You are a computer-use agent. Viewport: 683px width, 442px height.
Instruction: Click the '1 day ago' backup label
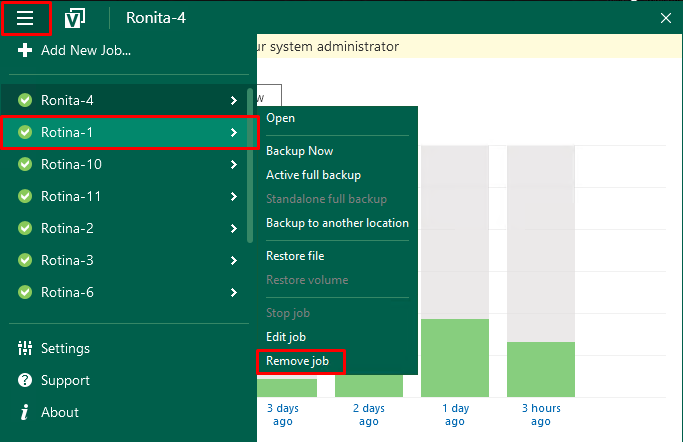point(455,415)
